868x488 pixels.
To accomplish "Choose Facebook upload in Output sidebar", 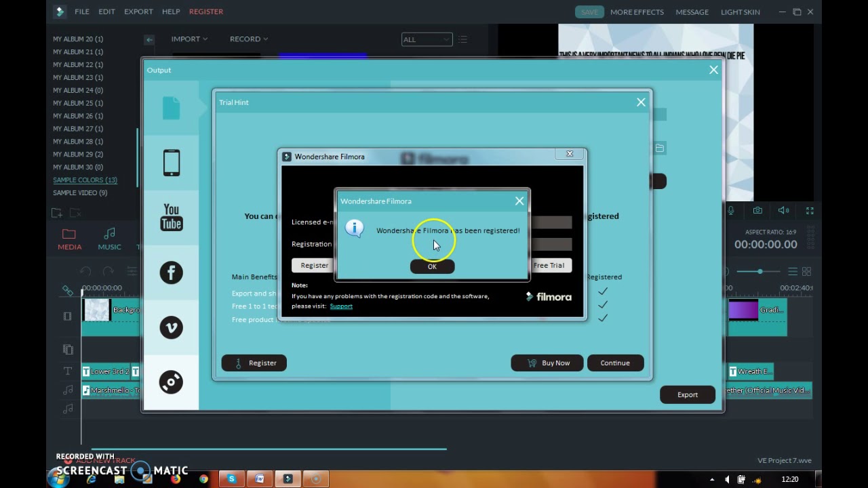I will (171, 272).
